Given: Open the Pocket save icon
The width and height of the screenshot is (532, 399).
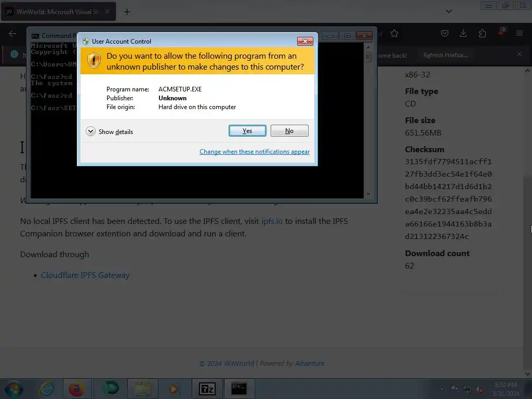Looking at the screenshot, I should (x=445, y=33).
